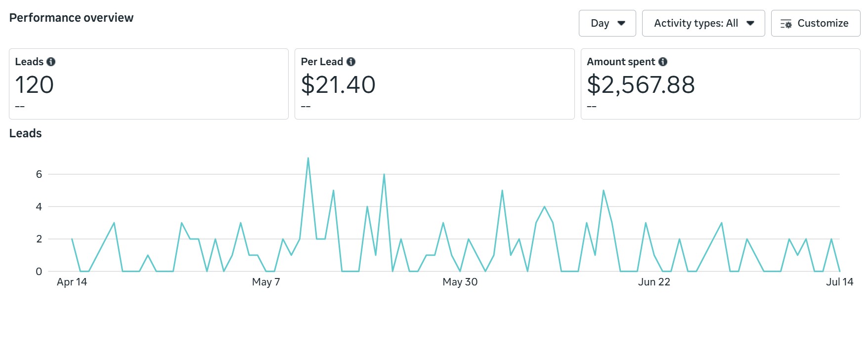Image resolution: width=868 pixels, height=359 pixels.
Task: Click the May 30 axis label
Action: click(x=460, y=282)
